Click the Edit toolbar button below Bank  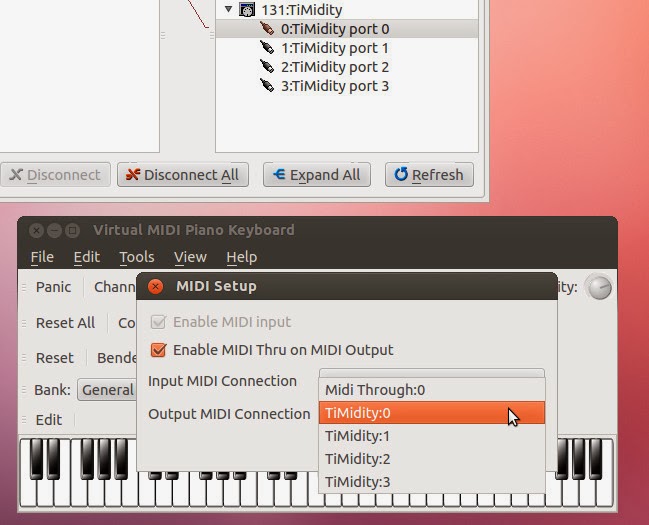coord(49,420)
